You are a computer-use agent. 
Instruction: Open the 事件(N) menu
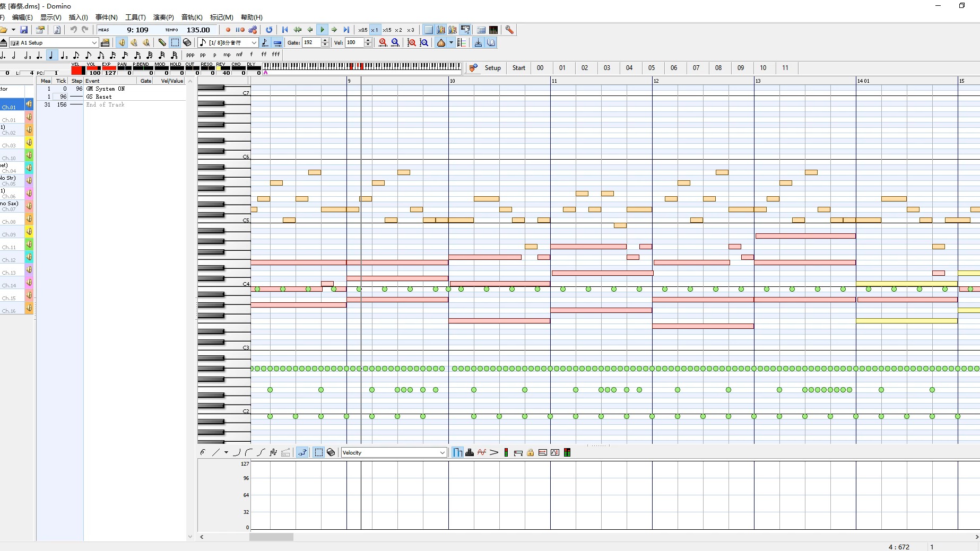[x=107, y=18]
